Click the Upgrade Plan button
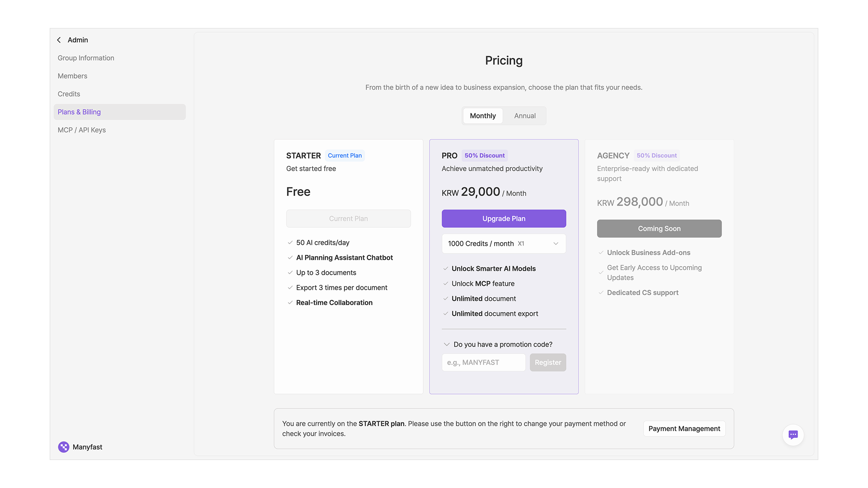 [x=504, y=219]
